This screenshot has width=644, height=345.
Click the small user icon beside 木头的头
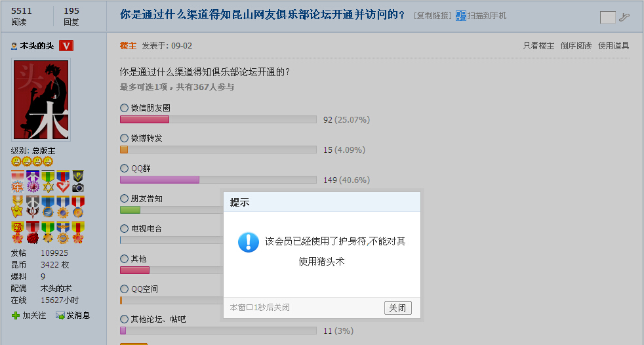pyautogui.click(x=14, y=46)
